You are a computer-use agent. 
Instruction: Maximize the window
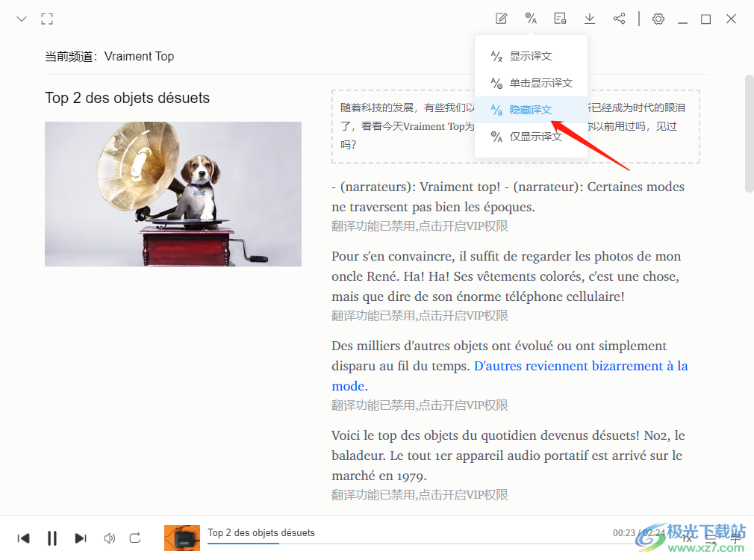706,19
